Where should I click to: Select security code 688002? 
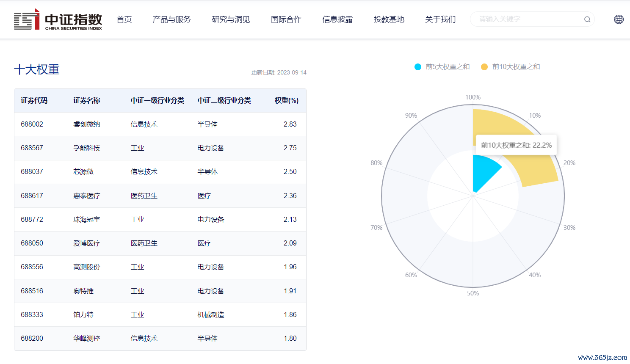[x=32, y=124]
